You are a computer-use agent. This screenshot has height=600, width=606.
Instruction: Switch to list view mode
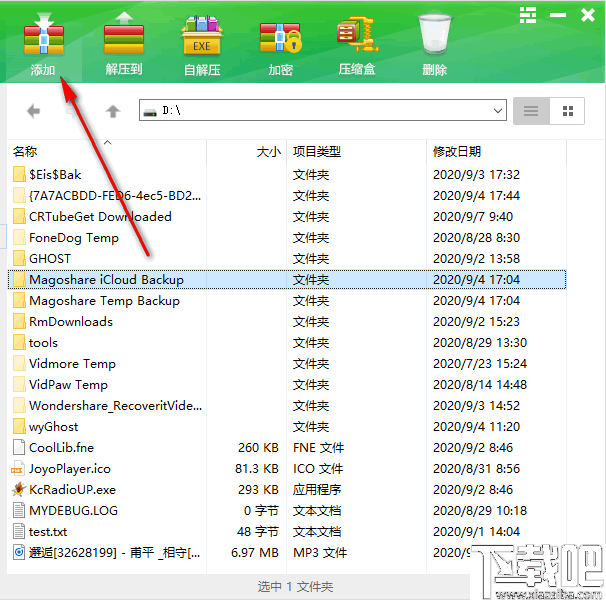pos(531,111)
